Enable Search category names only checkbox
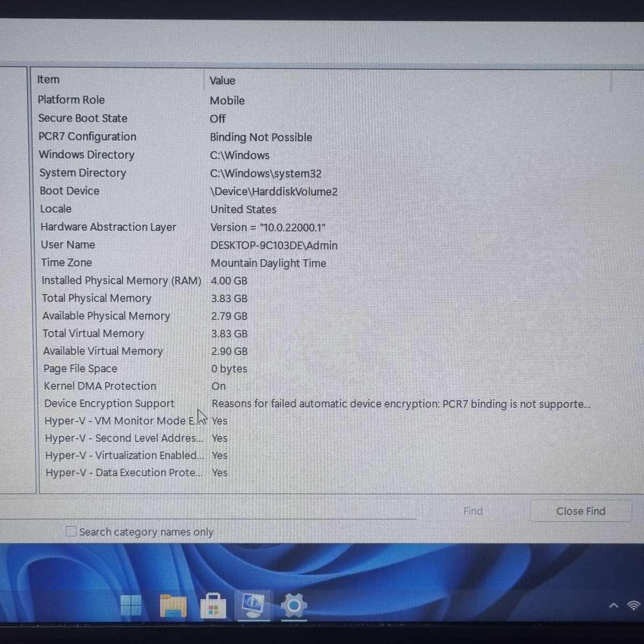Viewport: 644px width, 644px height. click(x=71, y=531)
